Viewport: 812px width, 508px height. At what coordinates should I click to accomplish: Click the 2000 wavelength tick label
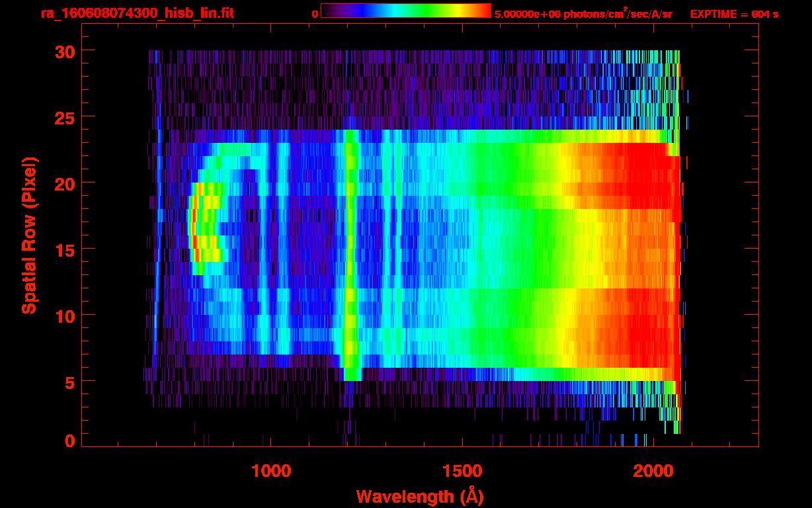coord(653,472)
